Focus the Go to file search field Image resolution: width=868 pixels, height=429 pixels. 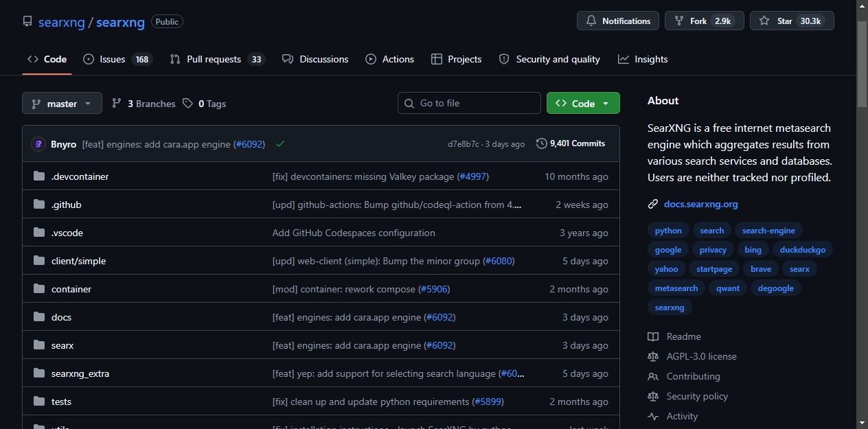point(469,103)
